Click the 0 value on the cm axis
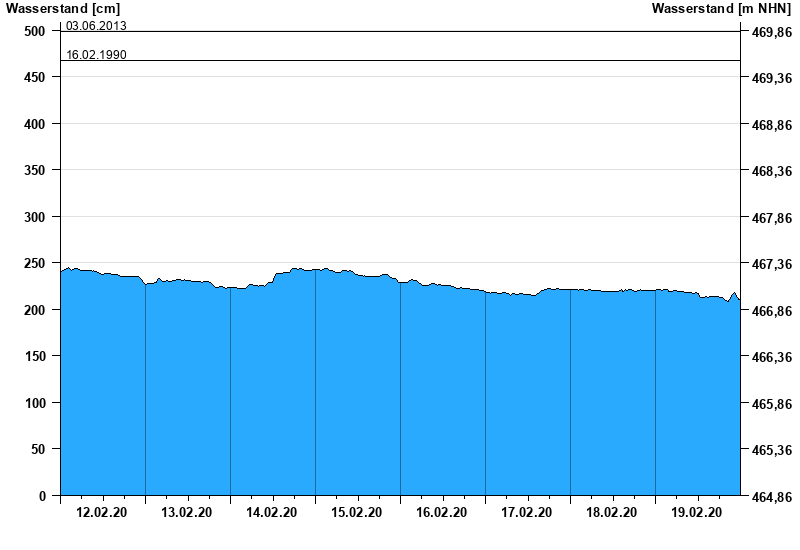This screenshot has width=800, height=550. (42, 496)
